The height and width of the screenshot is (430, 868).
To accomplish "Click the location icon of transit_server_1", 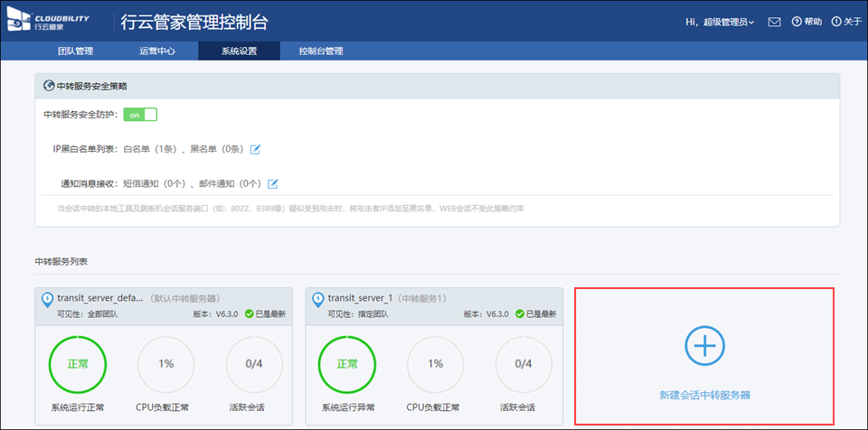I will click(318, 298).
